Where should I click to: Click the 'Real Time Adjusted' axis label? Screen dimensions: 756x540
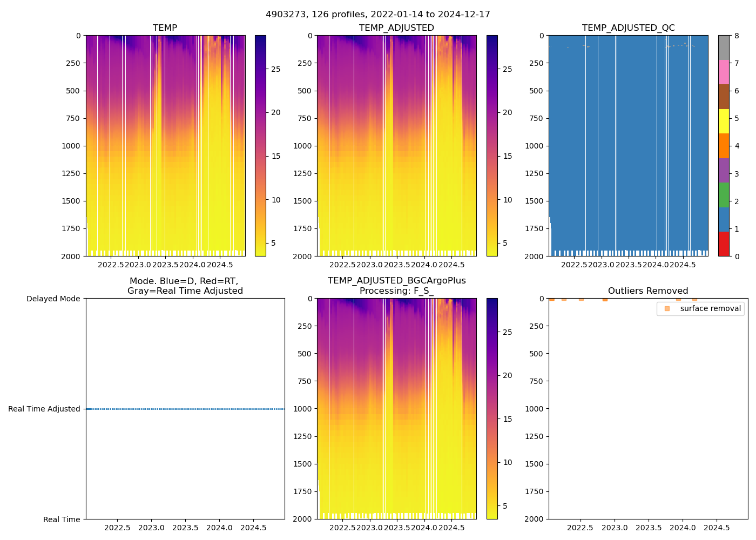(44, 409)
